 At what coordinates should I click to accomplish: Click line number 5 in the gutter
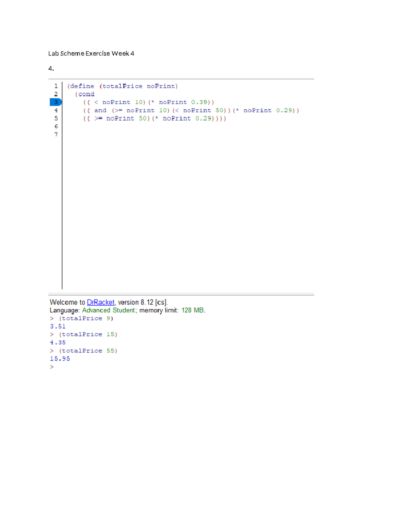(56, 118)
